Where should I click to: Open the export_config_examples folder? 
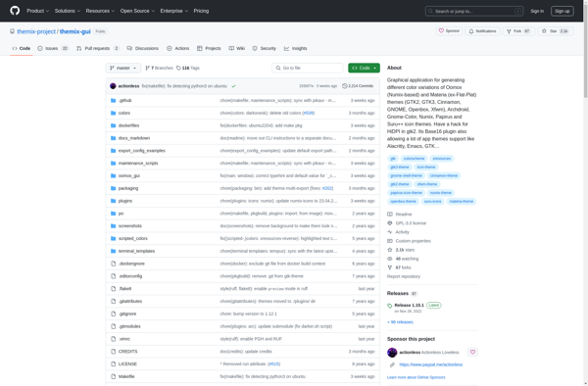click(142, 151)
